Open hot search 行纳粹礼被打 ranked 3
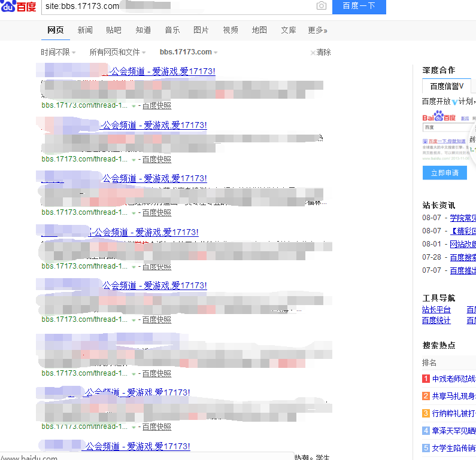The image size is (476, 460). (454, 413)
